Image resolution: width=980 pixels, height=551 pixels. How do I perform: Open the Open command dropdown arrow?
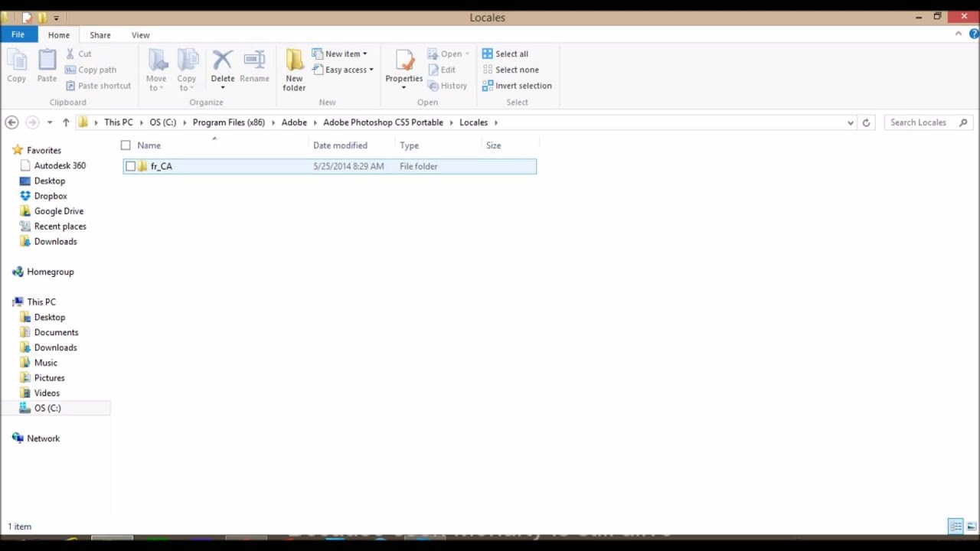point(467,54)
